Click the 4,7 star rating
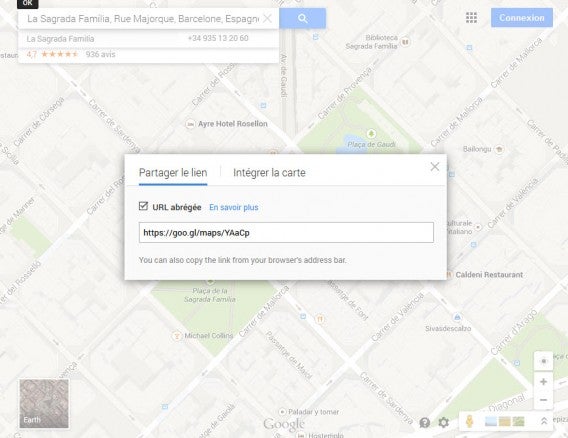This screenshot has width=568, height=438. point(52,54)
